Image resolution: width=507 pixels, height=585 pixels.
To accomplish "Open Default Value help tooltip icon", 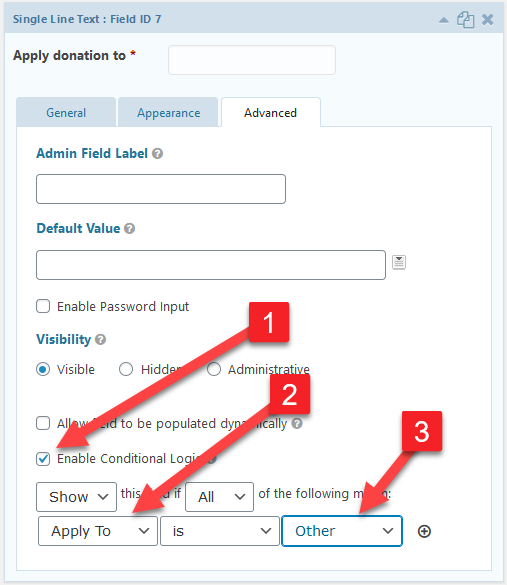I will point(129,228).
